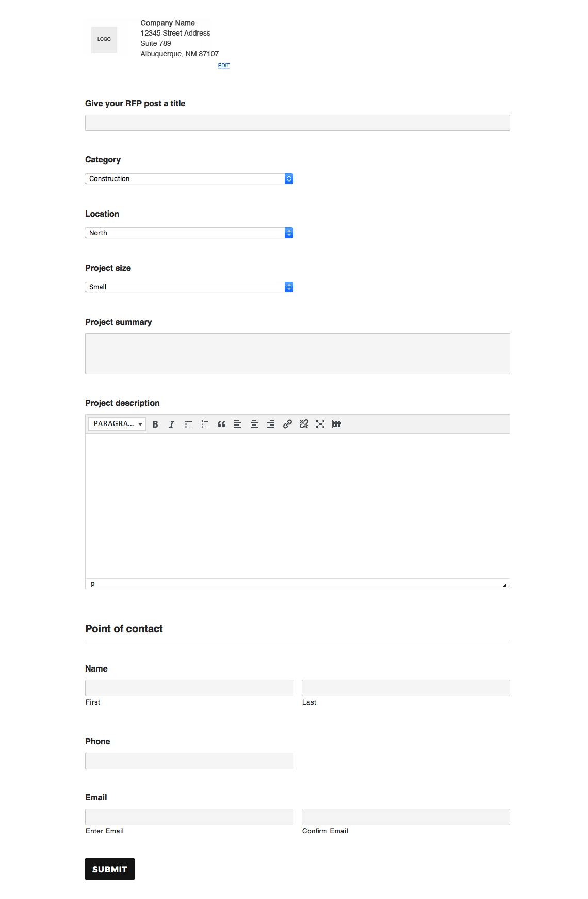
Task: Enter fullscreen mode in the editor
Action: point(320,424)
